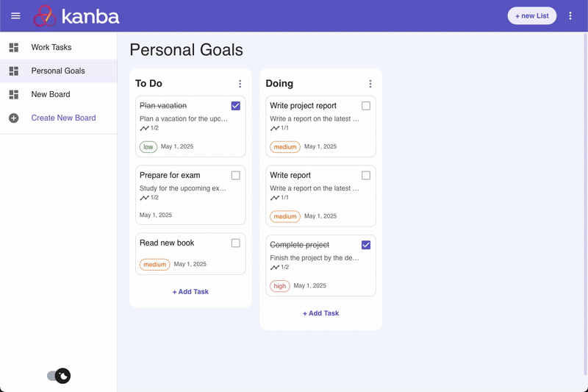The width and height of the screenshot is (588, 392).
Task: Check the Write project report checkbox
Action: coord(366,106)
